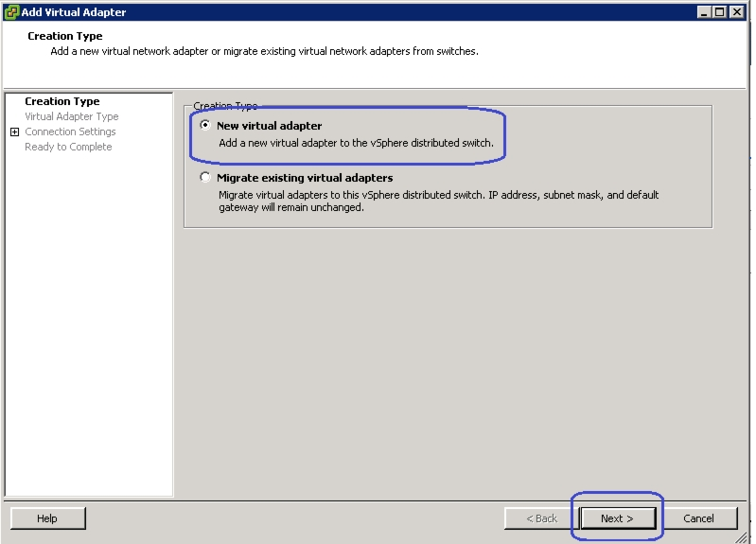This screenshot has width=756, height=544.
Task: Click the 'Add a new virtual adapter' description line
Action: (x=356, y=143)
